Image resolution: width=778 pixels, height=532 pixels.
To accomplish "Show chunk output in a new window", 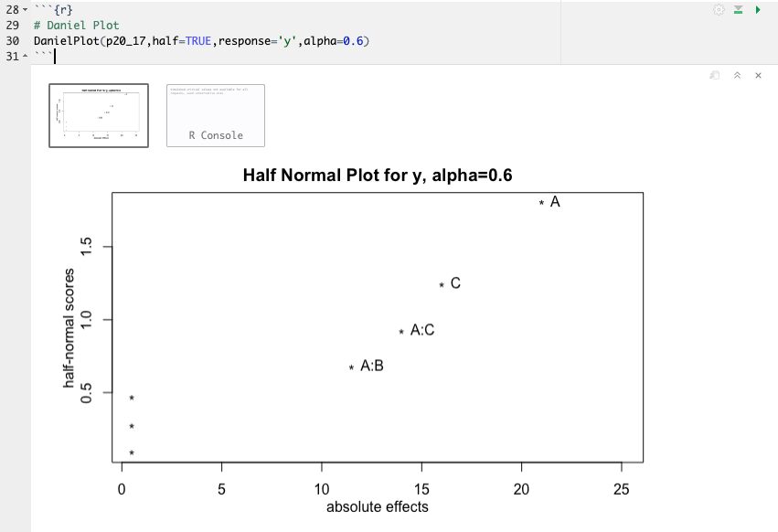I will (714, 75).
